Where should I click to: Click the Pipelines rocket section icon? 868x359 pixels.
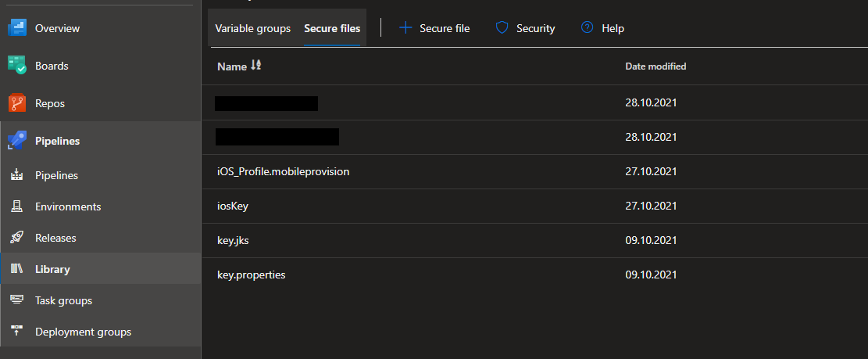17,141
